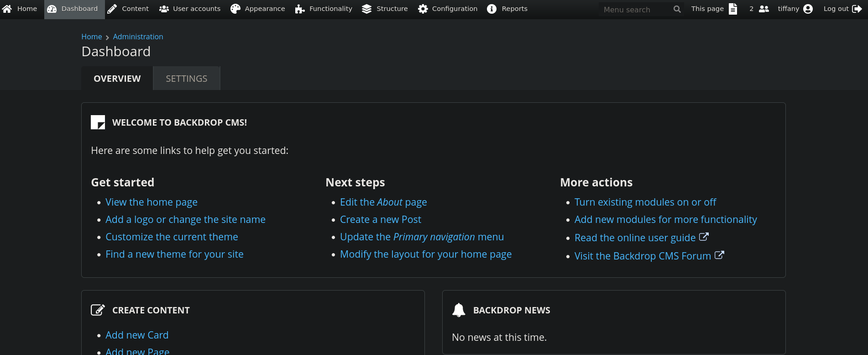Click the Home house icon in admin bar
868x355 pixels.
point(7,9)
